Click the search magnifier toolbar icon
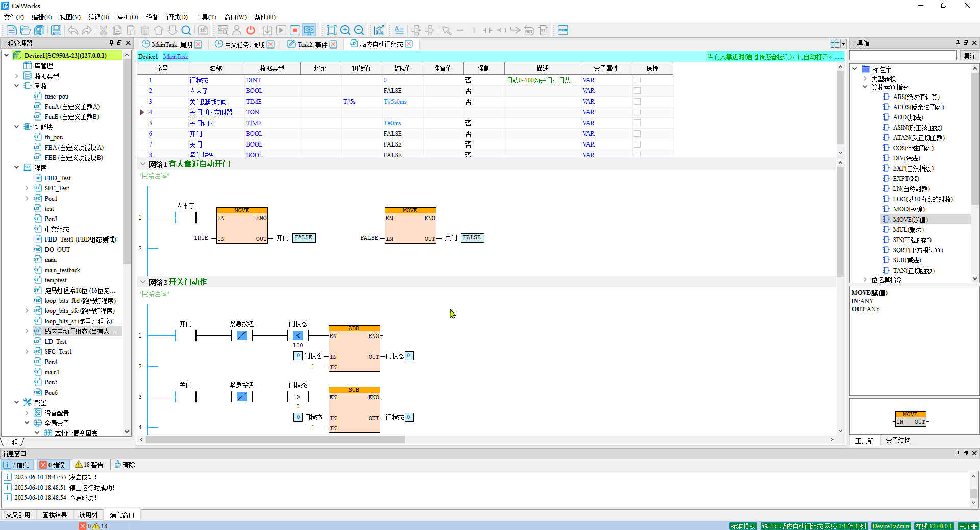The width and height of the screenshot is (980, 530). tap(186, 30)
